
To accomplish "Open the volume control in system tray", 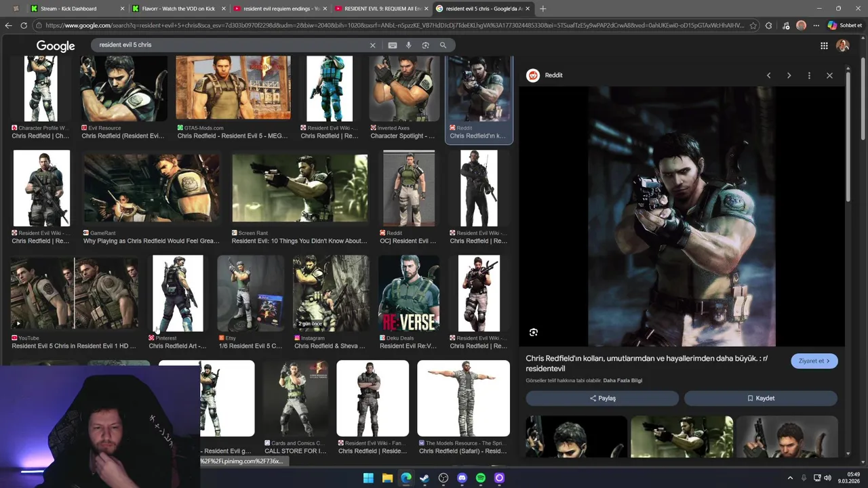I will 828,478.
